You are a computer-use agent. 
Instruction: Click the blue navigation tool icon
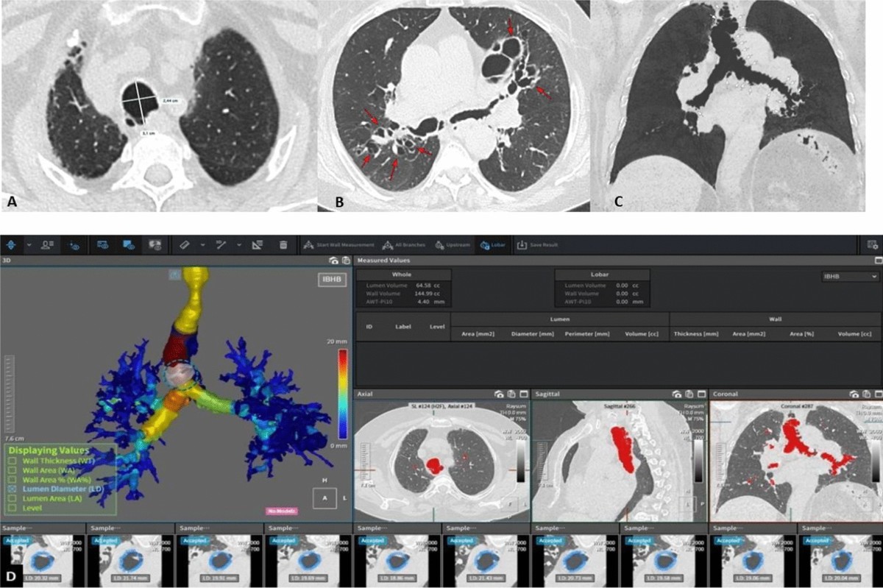(x=13, y=244)
